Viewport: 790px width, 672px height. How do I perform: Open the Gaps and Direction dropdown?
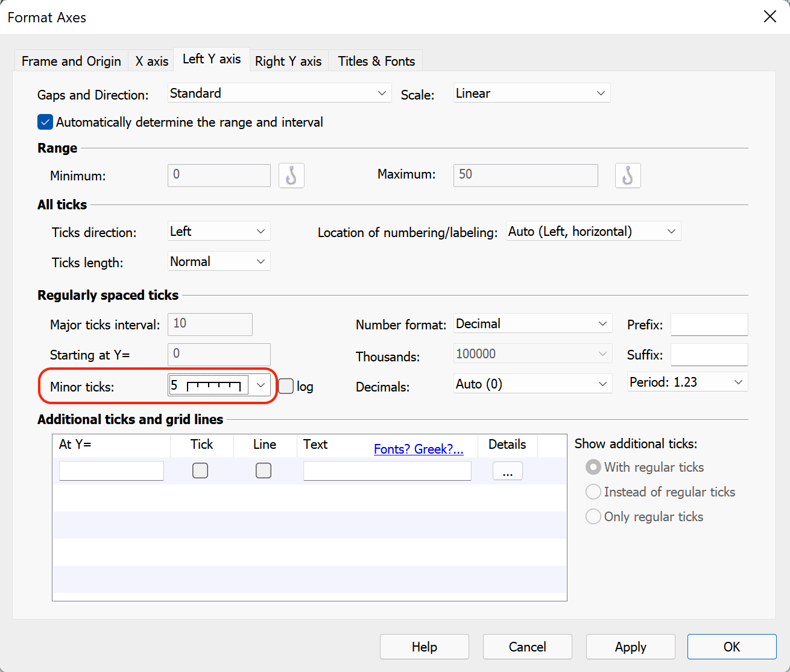tap(279, 94)
